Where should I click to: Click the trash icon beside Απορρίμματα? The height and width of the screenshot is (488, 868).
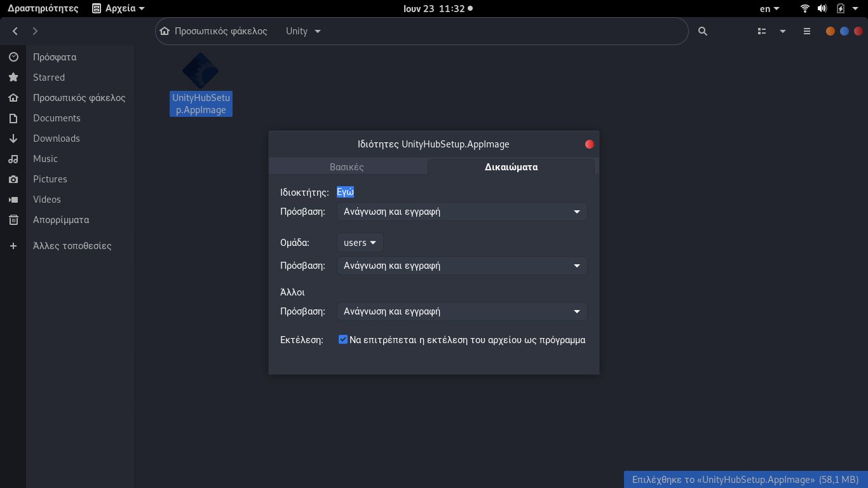tap(13, 220)
